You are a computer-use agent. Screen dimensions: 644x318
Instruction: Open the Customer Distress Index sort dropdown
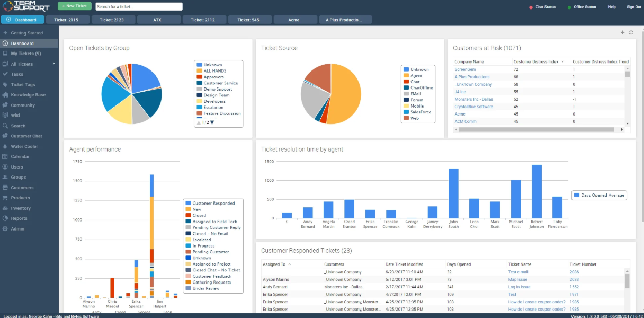562,61
